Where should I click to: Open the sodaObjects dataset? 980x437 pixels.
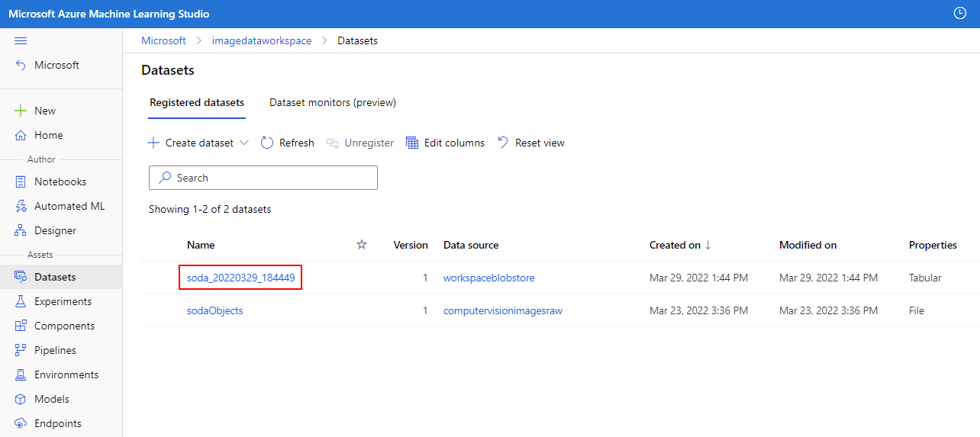point(214,310)
